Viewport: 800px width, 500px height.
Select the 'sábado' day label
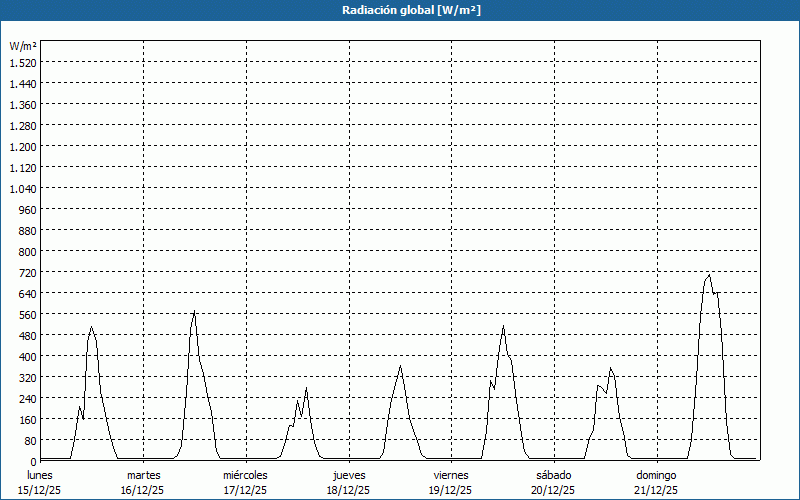coord(554,475)
